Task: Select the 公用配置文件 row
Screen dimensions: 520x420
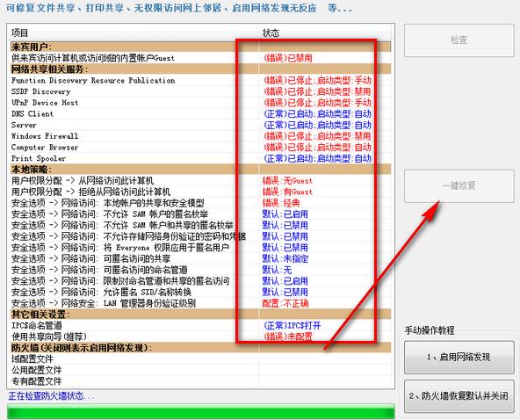Action: (200, 370)
